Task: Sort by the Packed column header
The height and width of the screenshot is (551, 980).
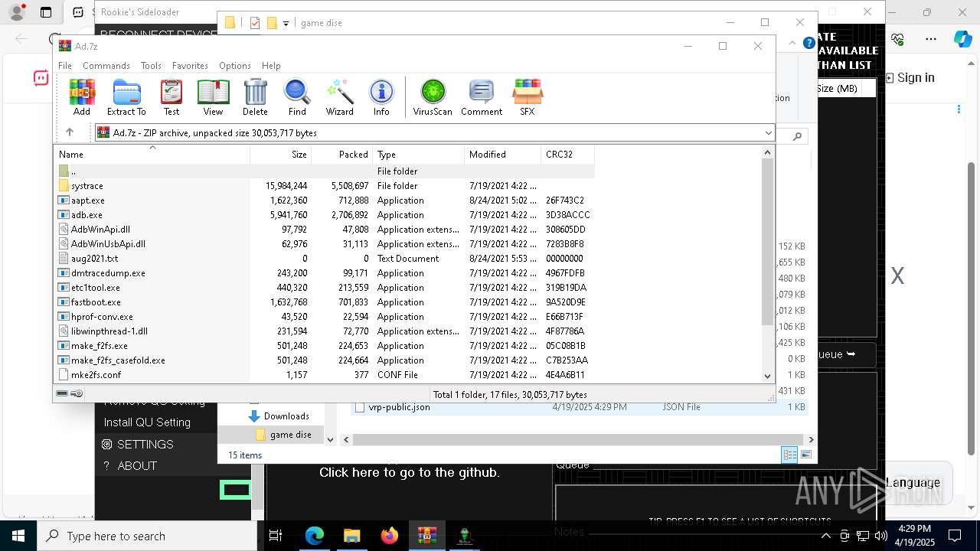Action: [341, 154]
